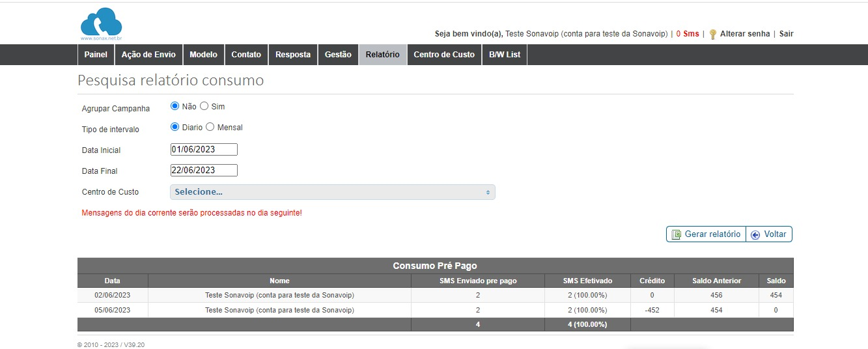Select Não for Agrupar Campanha
The height and width of the screenshot is (349, 868).
pos(175,106)
